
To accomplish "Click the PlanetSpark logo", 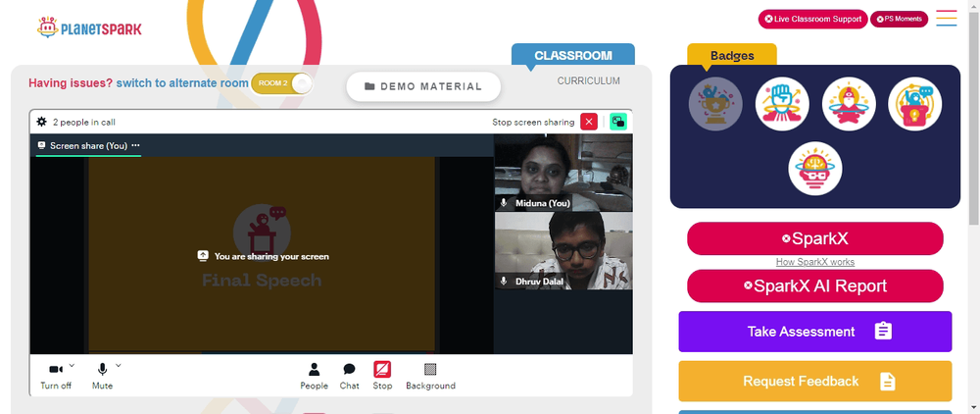I will [89, 27].
